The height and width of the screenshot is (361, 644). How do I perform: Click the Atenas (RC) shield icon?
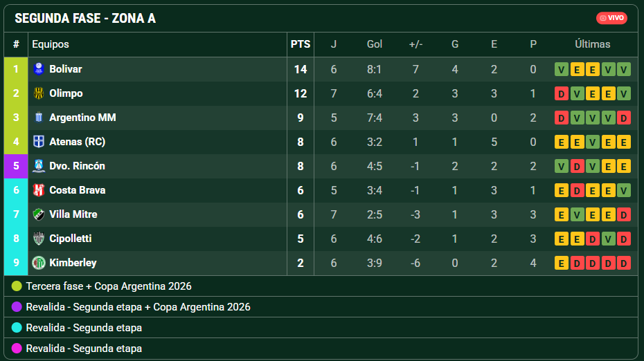39,142
